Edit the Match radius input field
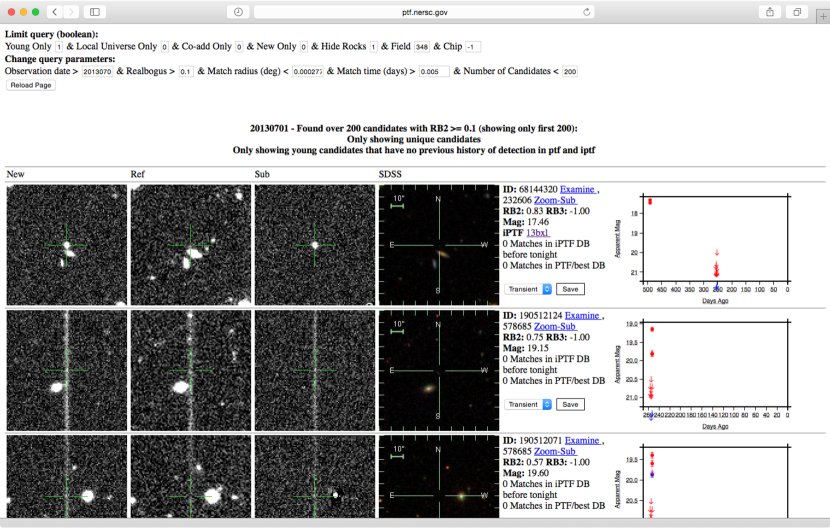Screen dimensions: 830x528 (x=308, y=71)
